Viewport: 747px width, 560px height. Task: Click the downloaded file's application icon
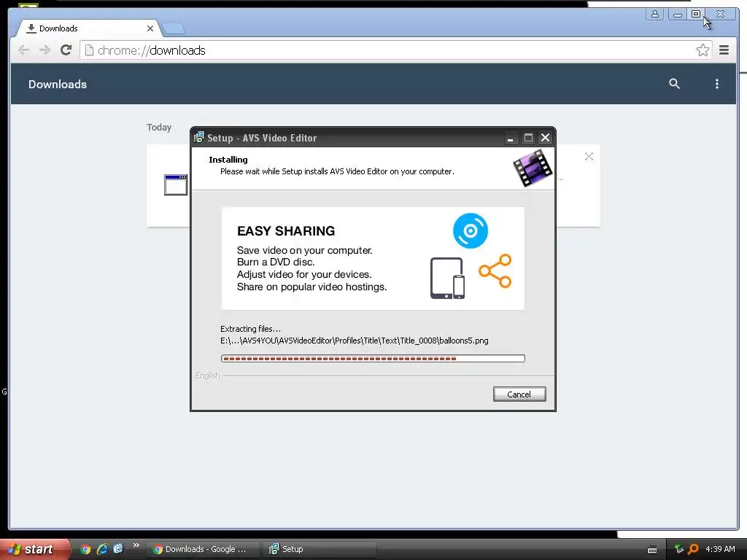(176, 184)
